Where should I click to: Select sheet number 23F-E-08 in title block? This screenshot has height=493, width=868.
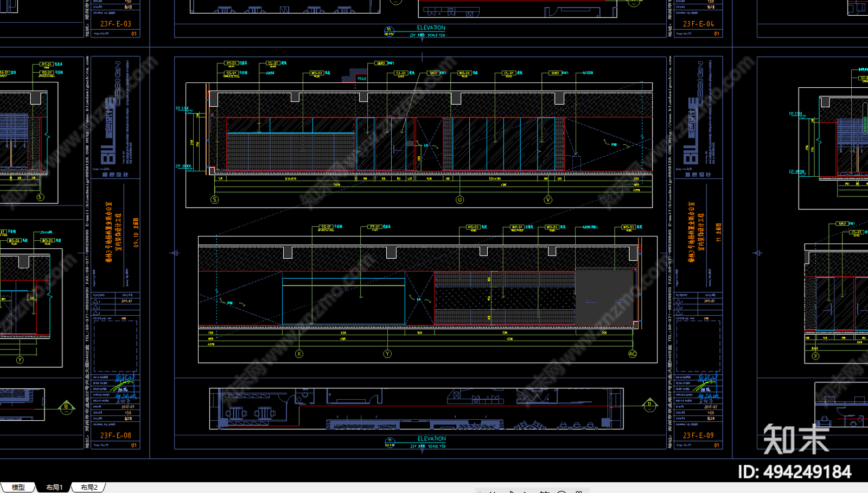116,435
